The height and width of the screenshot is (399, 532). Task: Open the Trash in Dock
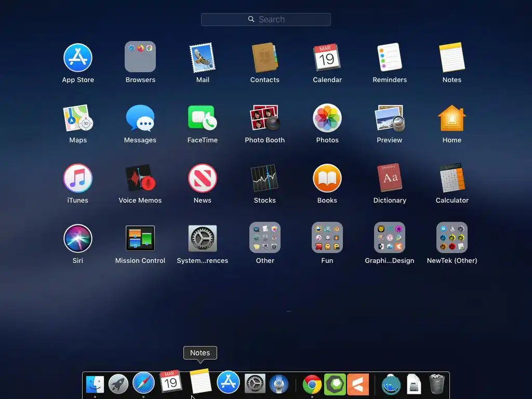pos(436,384)
